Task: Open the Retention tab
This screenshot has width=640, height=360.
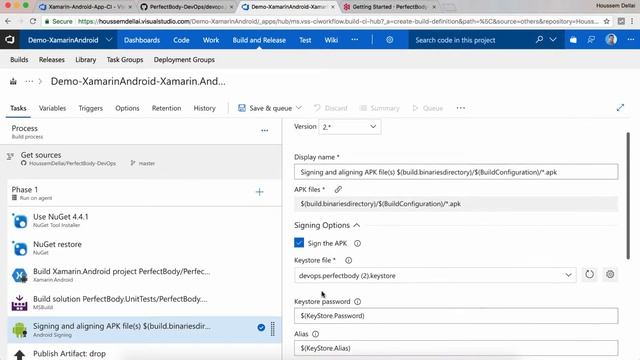Action: 166,108
